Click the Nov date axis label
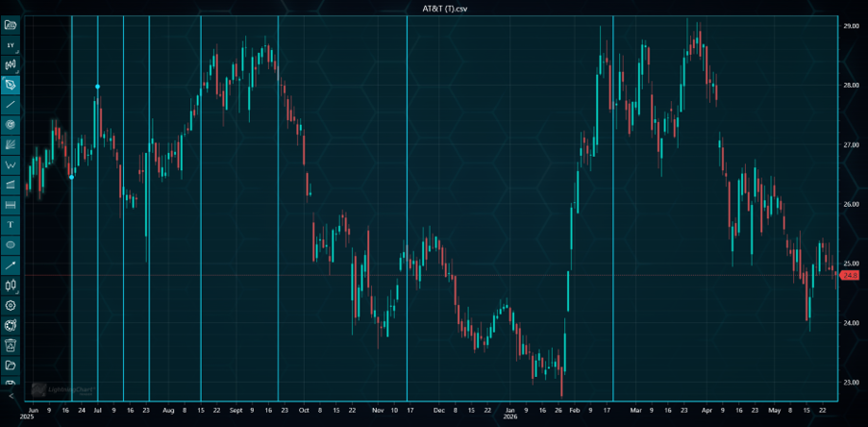868x427 pixels. [378, 411]
